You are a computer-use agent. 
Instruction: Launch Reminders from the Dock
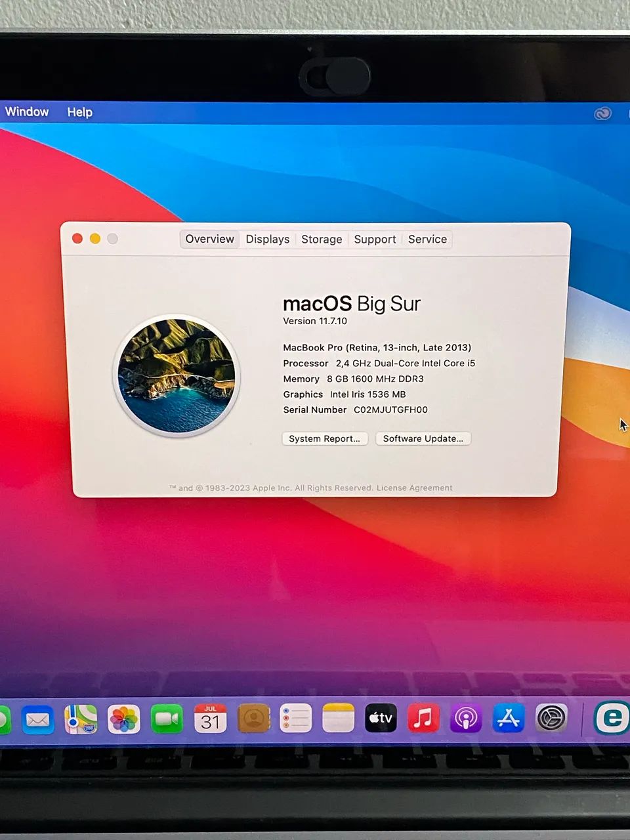296,719
